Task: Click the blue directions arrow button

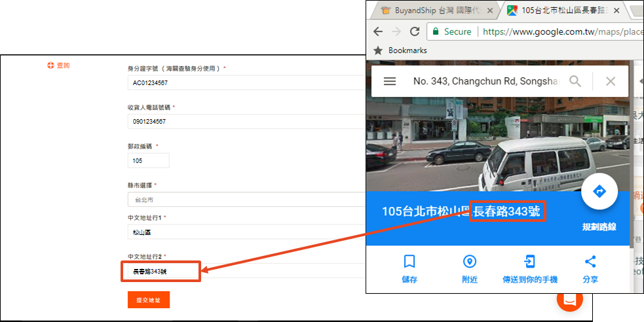Action: 599,191
